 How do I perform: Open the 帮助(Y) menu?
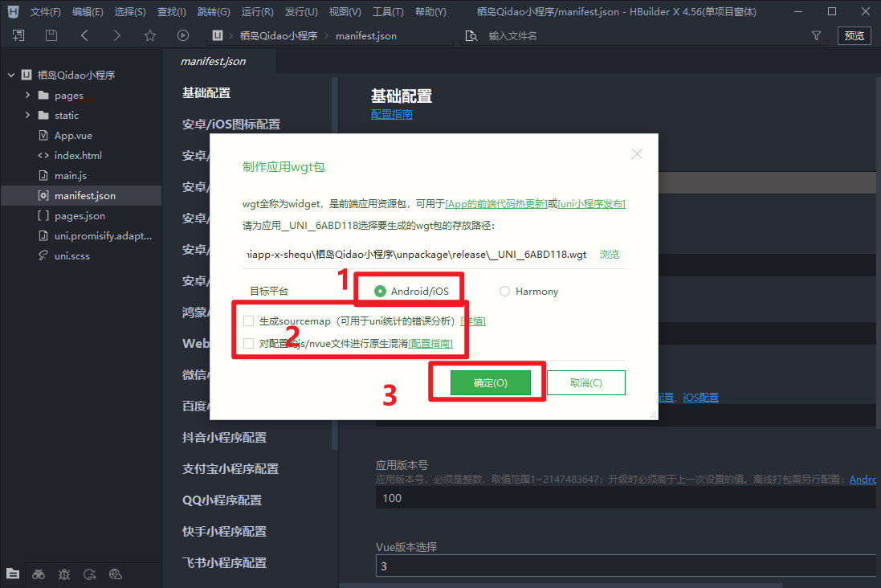click(x=430, y=12)
